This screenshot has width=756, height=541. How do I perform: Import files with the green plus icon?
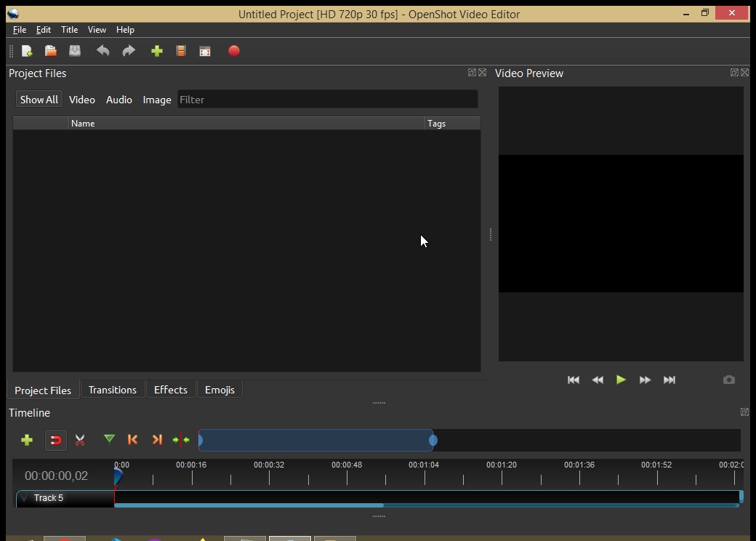(157, 51)
